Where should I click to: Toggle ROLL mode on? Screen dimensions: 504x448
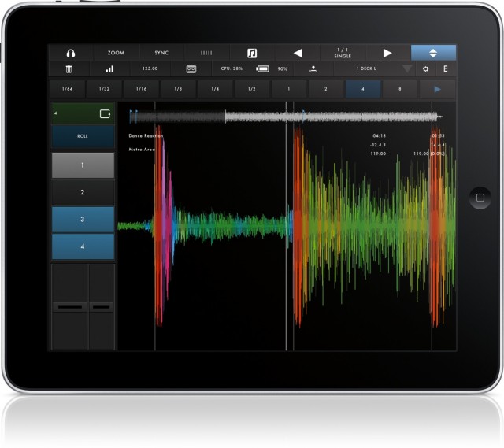83,136
